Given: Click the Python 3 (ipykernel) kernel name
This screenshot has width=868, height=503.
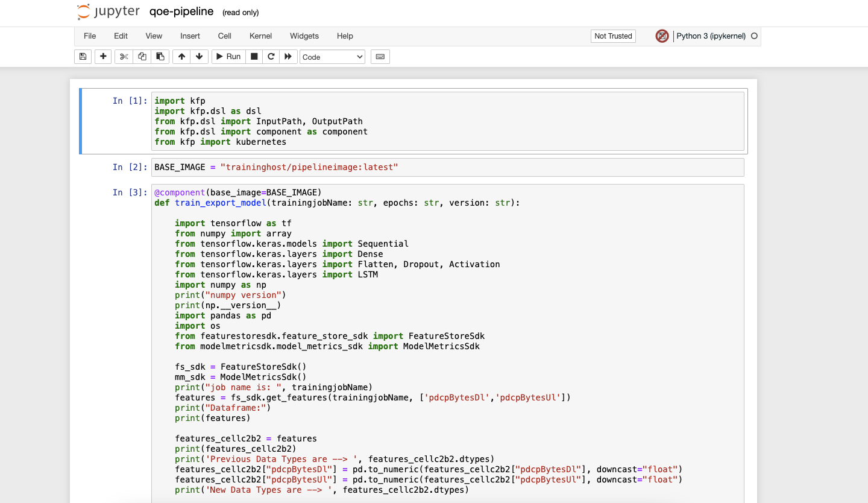Looking at the screenshot, I should (x=711, y=36).
